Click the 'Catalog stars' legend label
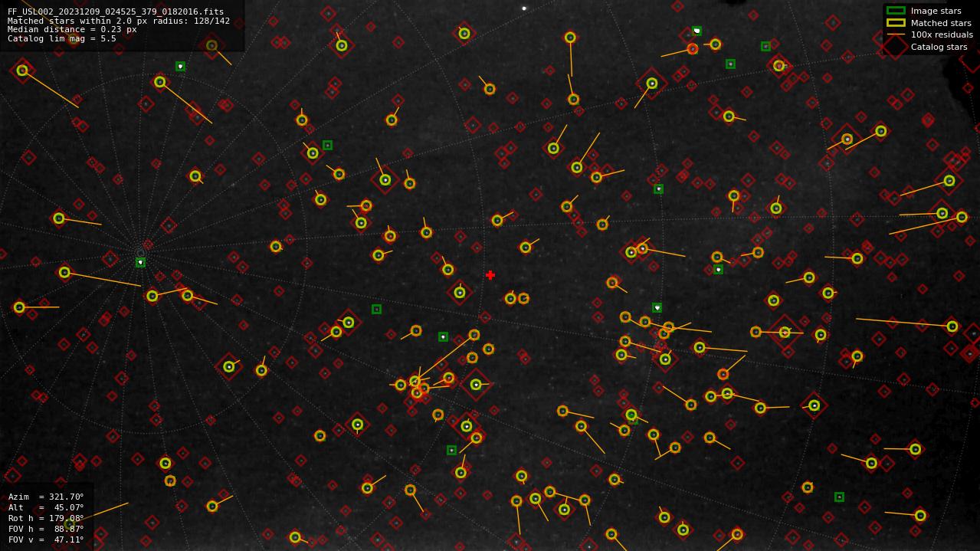Screen dimensions: 980x551 tap(939, 47)
